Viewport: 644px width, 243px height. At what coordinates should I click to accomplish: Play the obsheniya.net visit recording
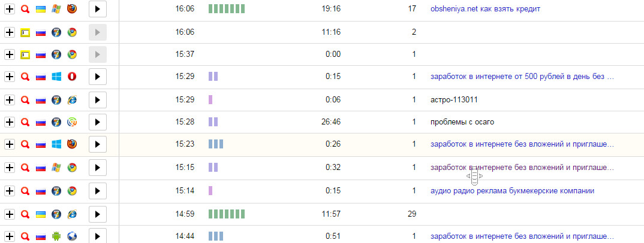[98, 9]
